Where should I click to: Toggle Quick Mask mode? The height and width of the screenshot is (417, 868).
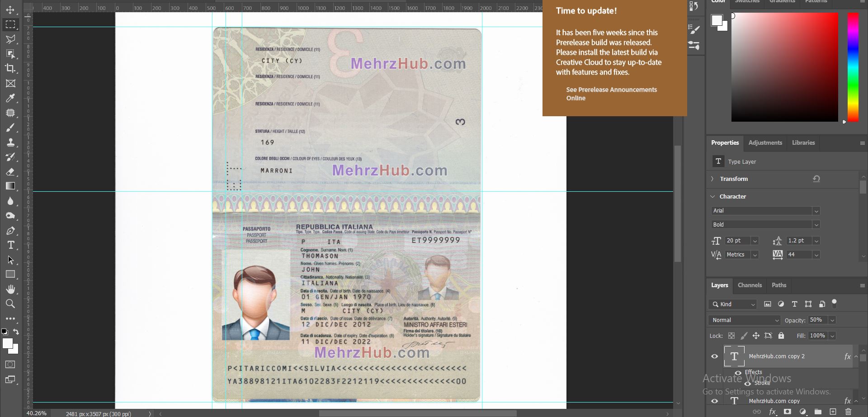coord(10,365)
